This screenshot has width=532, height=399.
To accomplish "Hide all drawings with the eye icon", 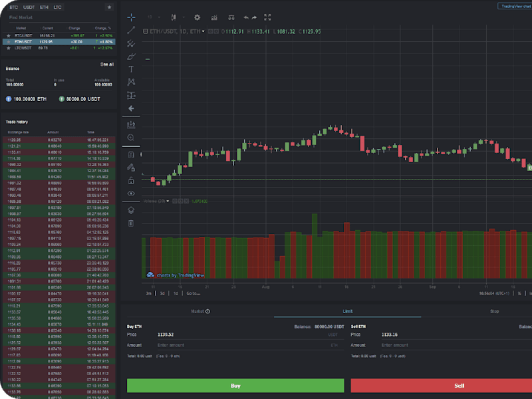I will tap(131, 194).
